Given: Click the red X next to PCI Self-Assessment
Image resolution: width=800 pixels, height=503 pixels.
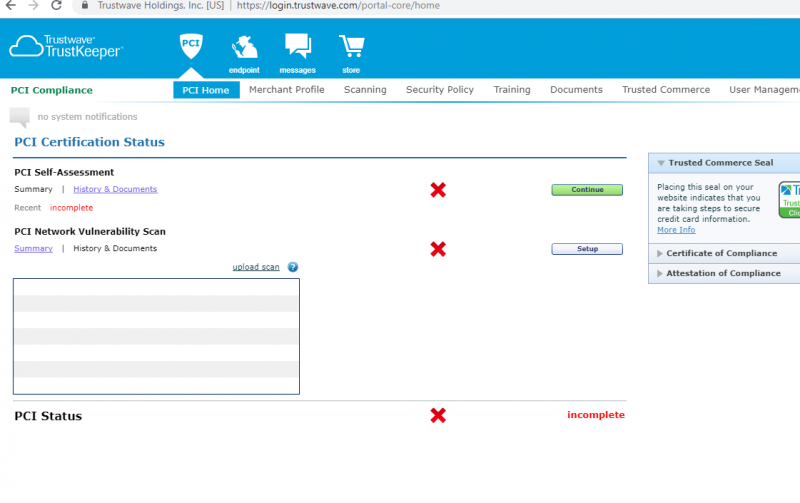Looking at the screenshot, I should (x=438, y=190).
